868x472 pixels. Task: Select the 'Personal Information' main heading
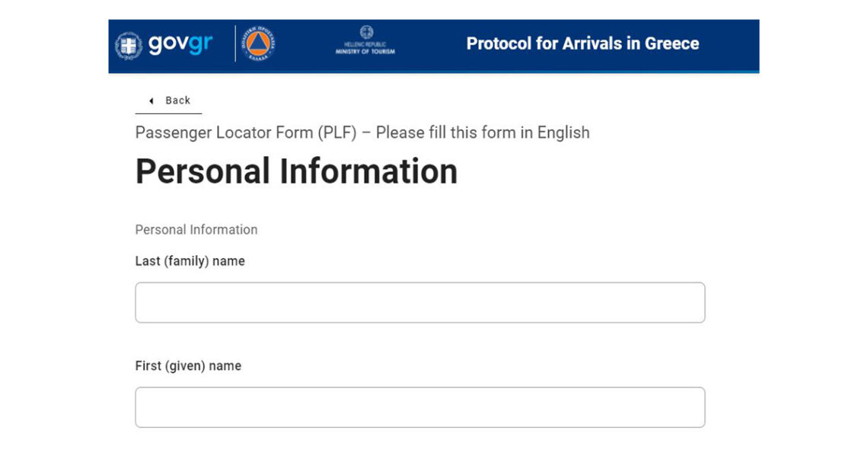point(295,171)
